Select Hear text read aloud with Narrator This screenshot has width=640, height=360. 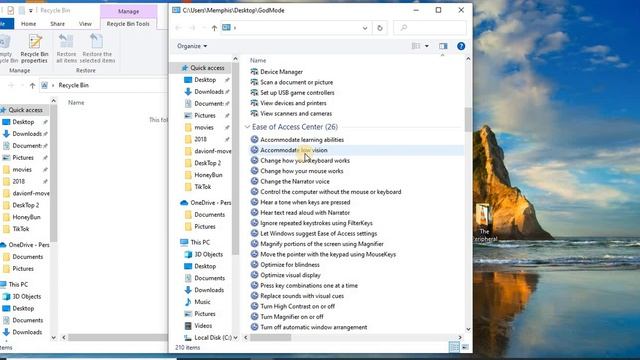pos(305,213)
